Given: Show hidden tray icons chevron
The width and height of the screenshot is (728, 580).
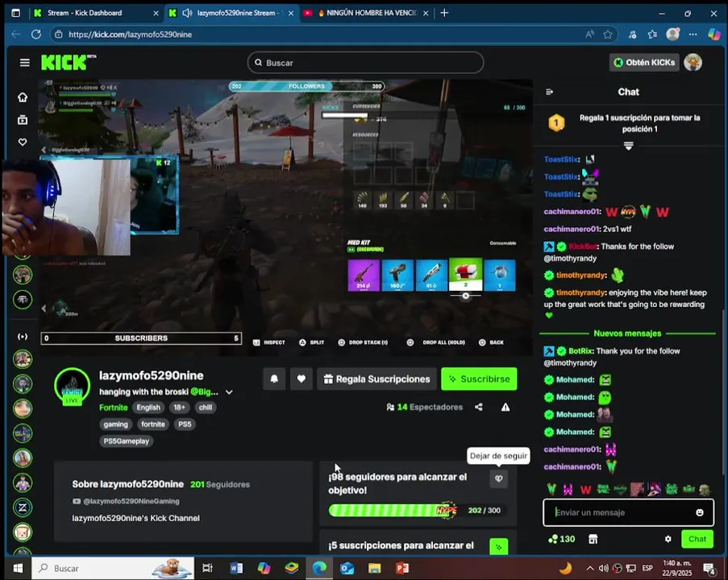Looking at the screenshot, I should pyautogui.click(x=589, y=568).
